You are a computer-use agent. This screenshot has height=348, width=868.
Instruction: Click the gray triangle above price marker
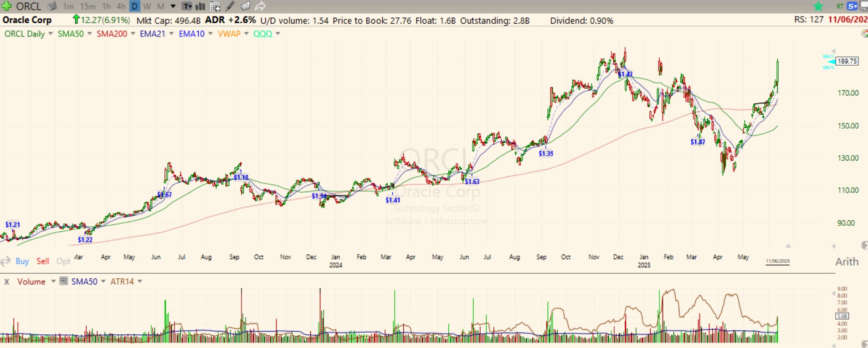[833, 51]
